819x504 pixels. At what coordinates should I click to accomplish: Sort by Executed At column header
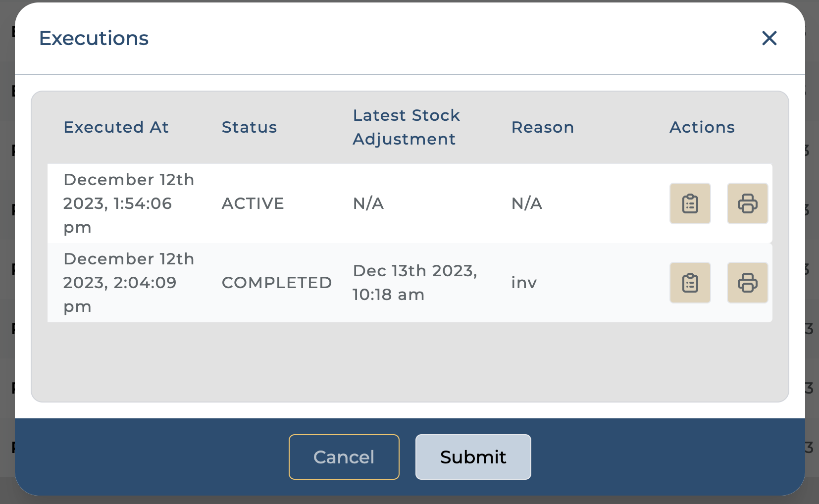pyautogui.click(x=116, y=127)
